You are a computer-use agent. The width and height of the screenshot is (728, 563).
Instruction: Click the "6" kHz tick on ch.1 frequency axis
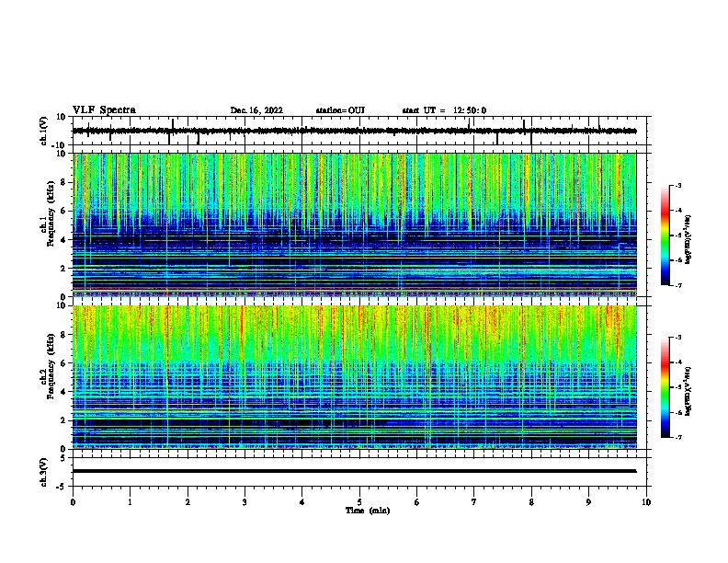point(64,211)
